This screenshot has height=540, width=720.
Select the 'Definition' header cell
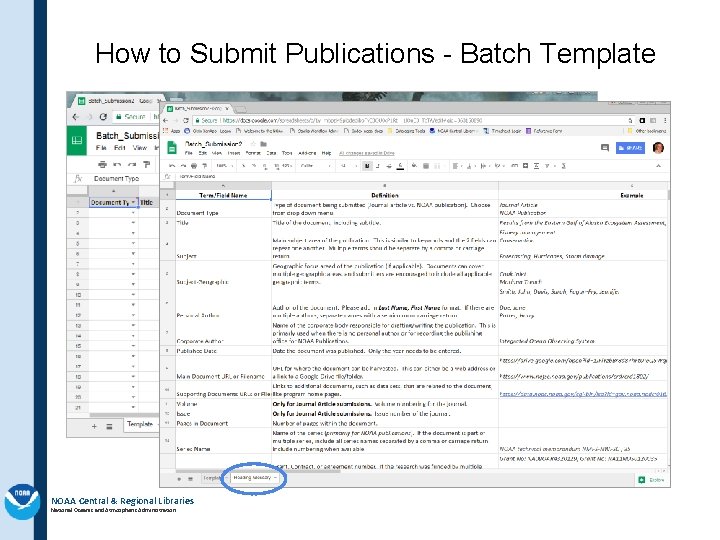click(x=385, y=195)
